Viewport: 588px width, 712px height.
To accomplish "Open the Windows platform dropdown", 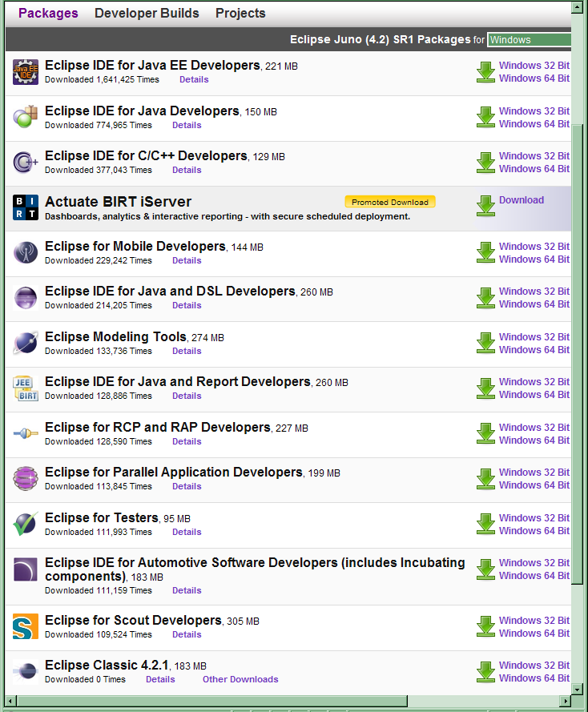I will pyautogui.click(x=529, y=40).
